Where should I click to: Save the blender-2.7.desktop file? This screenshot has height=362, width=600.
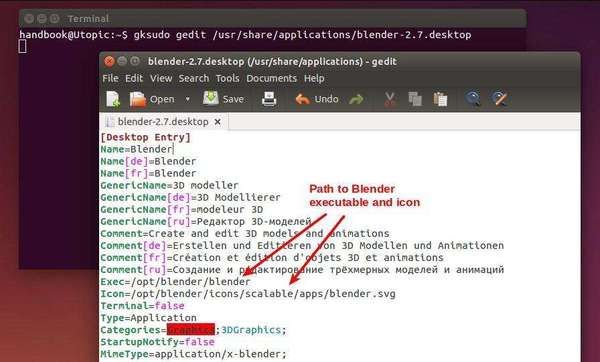(x=223, y=99)
